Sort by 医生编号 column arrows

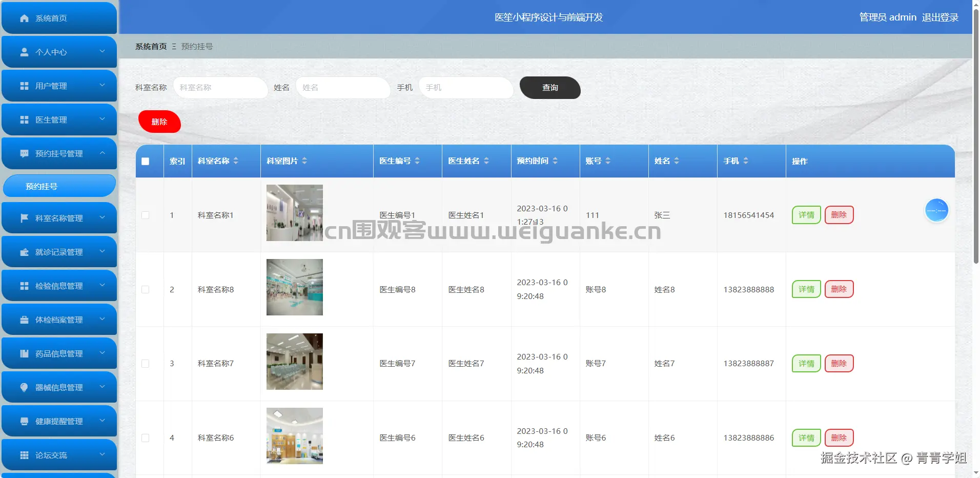tap(417, 161)
